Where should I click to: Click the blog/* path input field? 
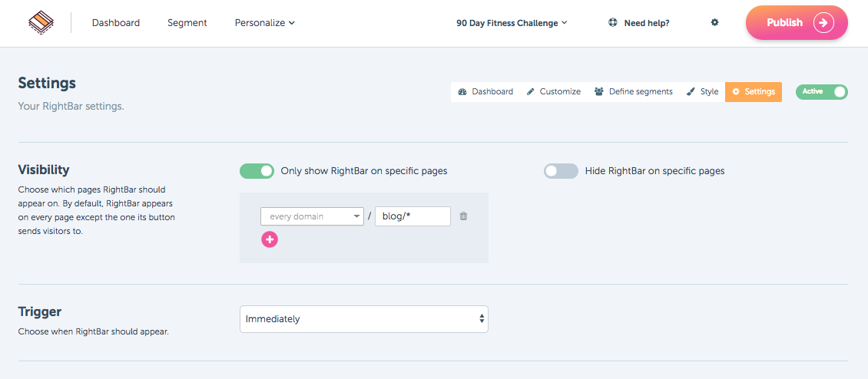coord(412,216)
